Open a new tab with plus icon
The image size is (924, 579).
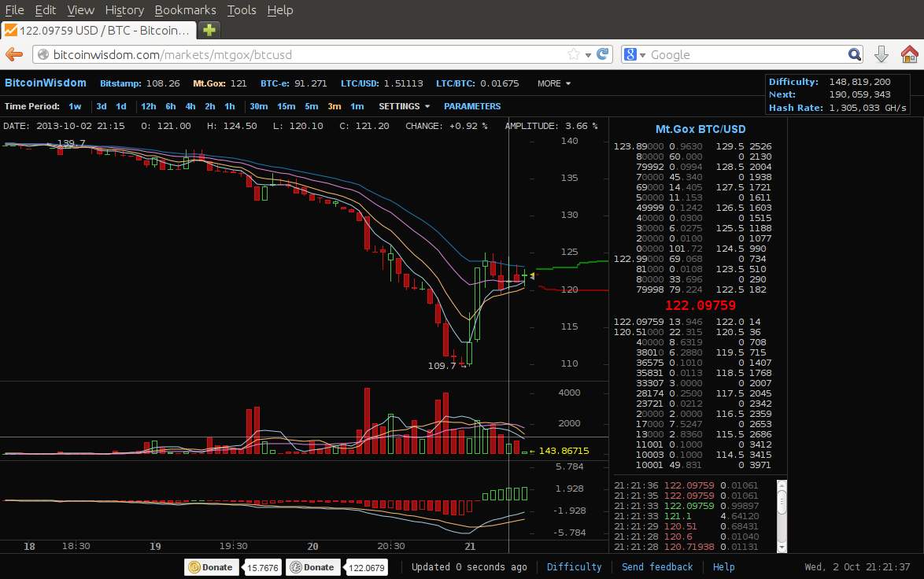[x=209, y=30]
